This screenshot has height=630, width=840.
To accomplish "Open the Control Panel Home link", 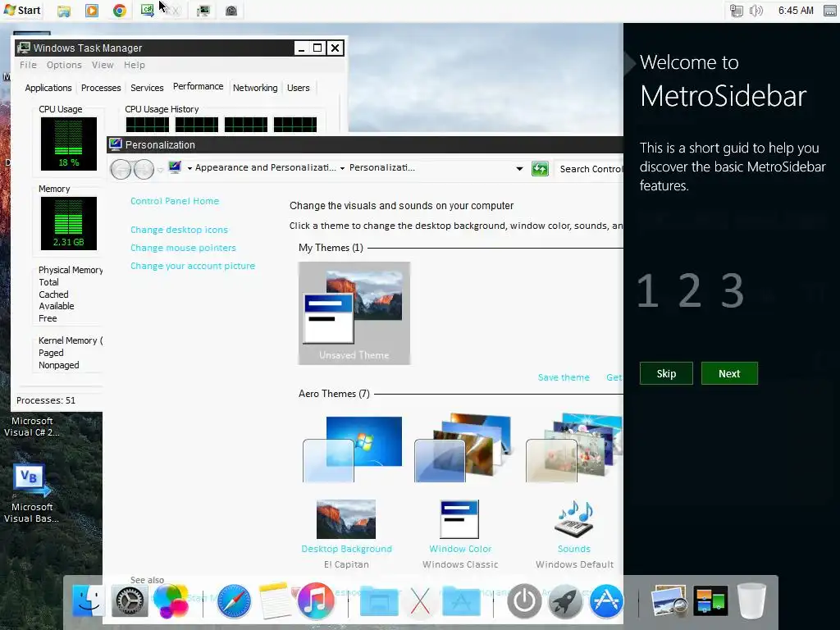I will tap(175, 201).
